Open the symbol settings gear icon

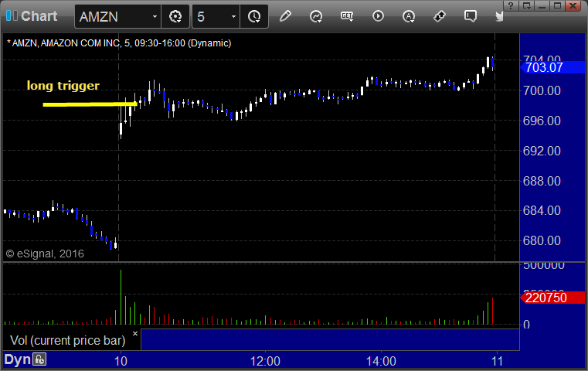[175, 17]
